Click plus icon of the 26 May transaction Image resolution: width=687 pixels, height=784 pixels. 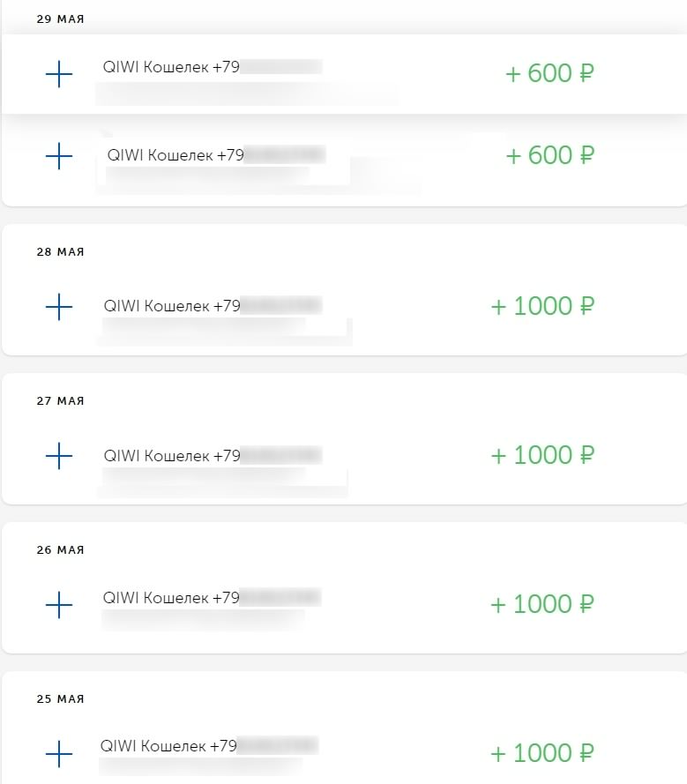coord(58,605)
